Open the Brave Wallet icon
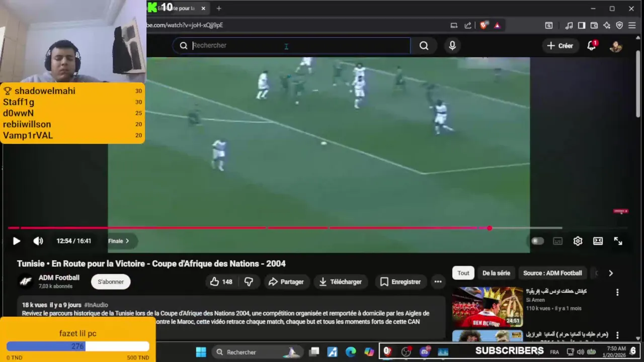644x362 pixels. [594, 26]
